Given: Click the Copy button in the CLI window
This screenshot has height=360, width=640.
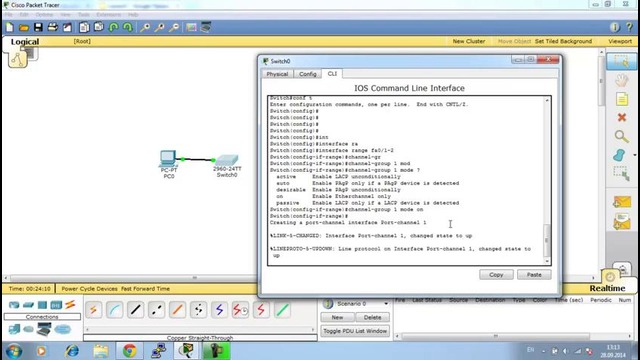Looking at the screenshot, I should point(496,275).
